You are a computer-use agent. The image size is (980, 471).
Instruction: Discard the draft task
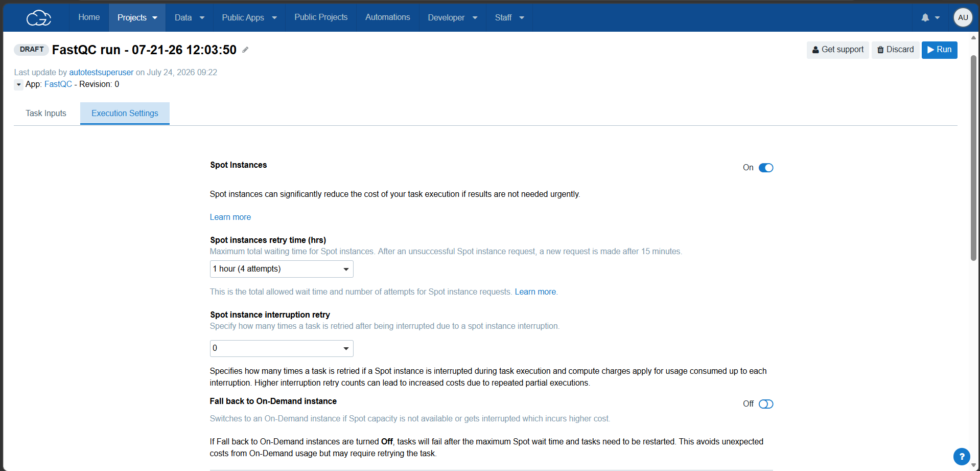pos(895,50)
